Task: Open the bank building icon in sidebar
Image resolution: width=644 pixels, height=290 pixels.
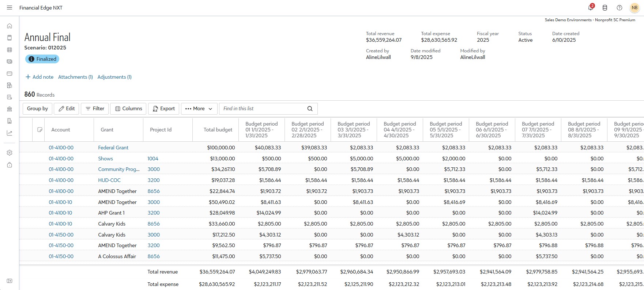Action: coord(10,109)
